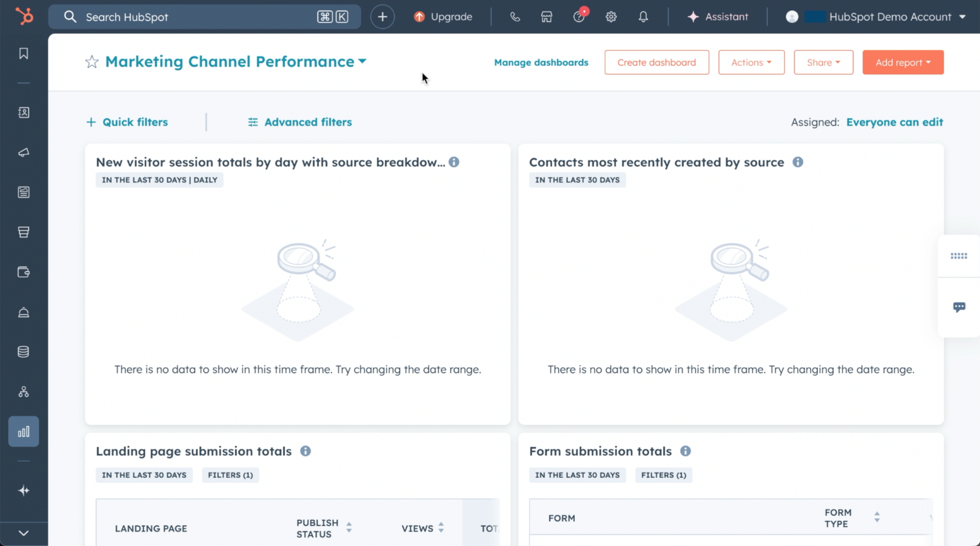Open the Commerce wallet icon in sidebar

[23, 272]
